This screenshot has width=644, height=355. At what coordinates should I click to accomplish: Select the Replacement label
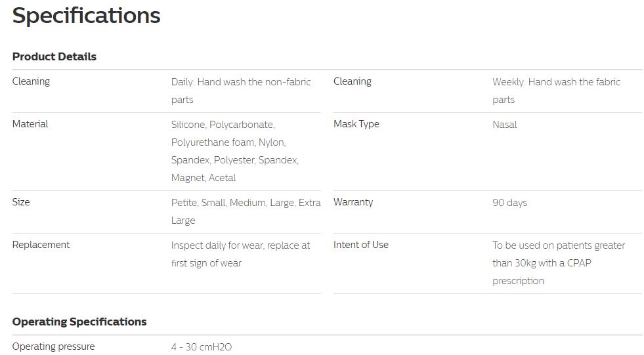41,245
